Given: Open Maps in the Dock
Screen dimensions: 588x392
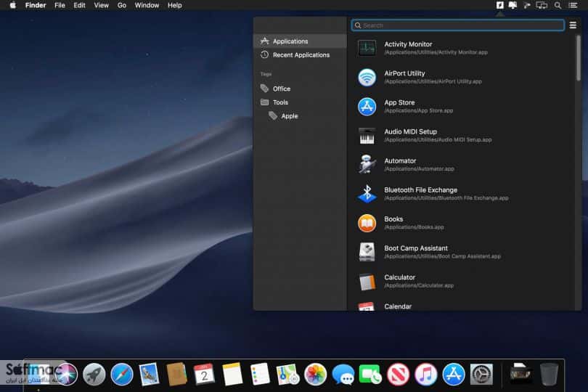Looking at the screenshot, I should pos(287,374).
